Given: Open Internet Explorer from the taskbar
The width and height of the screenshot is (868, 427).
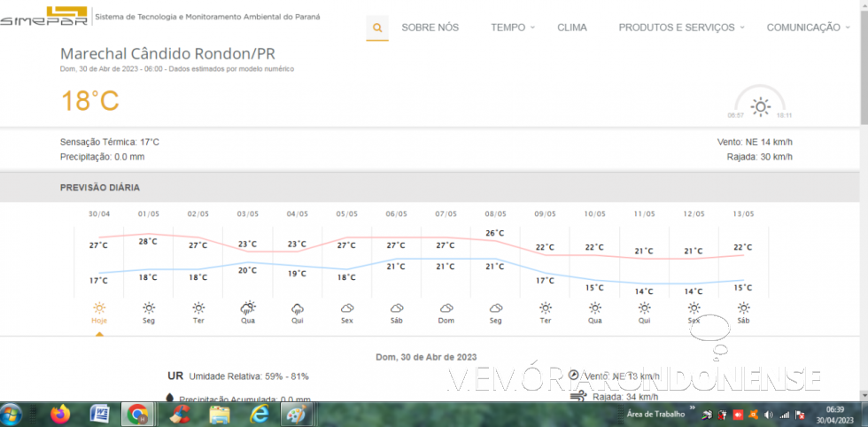Looking at the screenshot, I should point(259,414).
